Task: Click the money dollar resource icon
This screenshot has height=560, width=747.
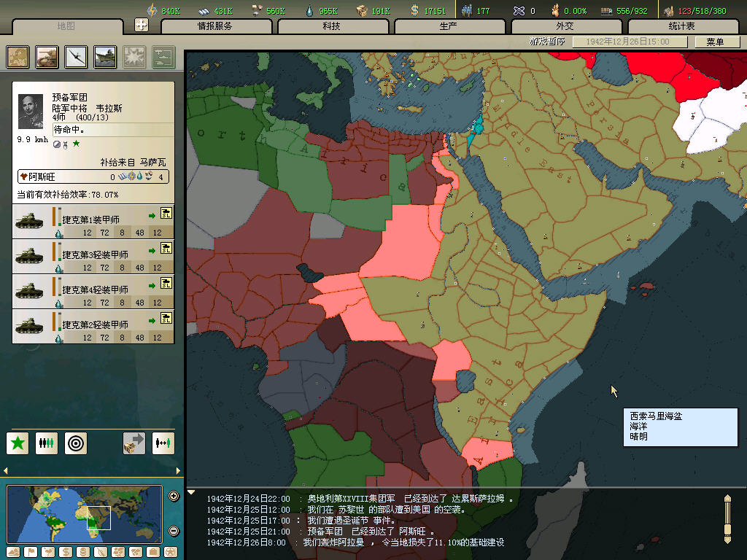Action: 415,10
